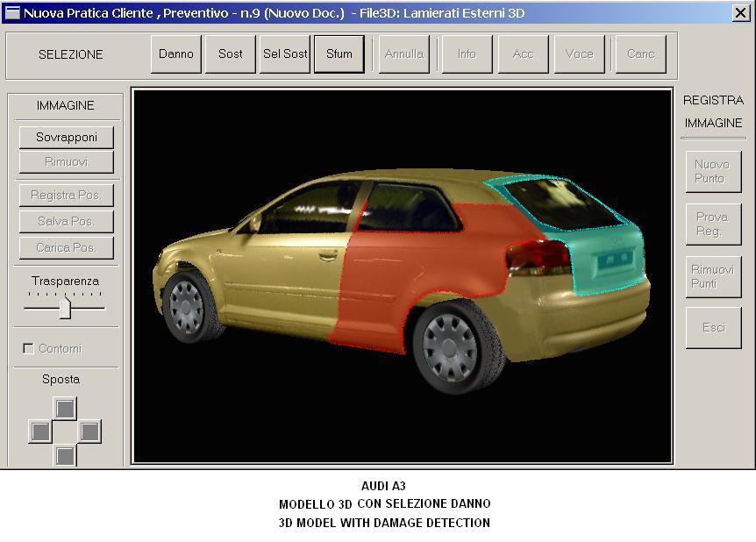The height and width of the screenshot is (542, 756).
Task: Click the Prova Reg. button
Action: pyautogui.click(x=714, y=225)
